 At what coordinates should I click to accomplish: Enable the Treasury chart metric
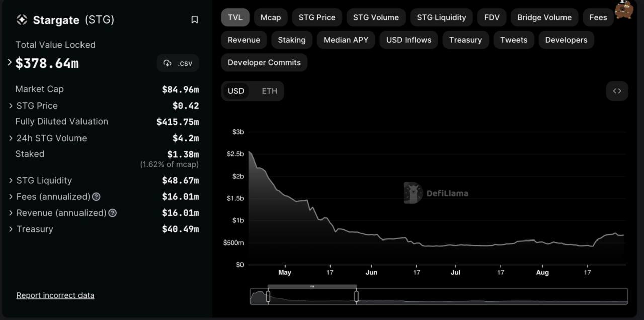click(465, 40)
